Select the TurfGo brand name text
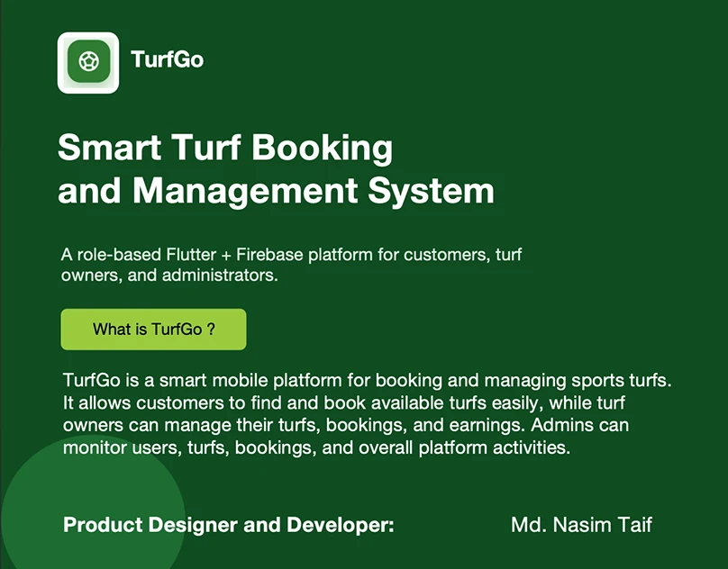728x569 pixels. coord(168,59)
